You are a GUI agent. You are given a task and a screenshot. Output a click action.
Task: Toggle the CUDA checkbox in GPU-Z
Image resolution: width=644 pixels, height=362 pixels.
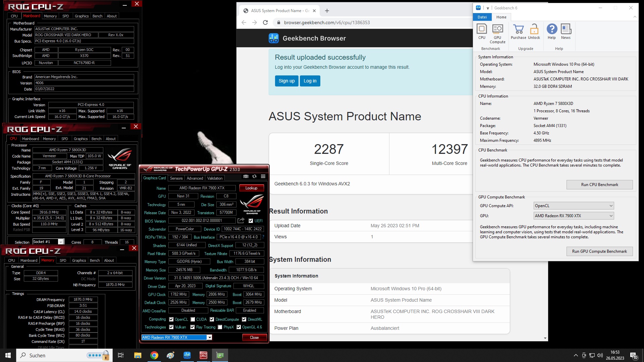pos(193,319)
